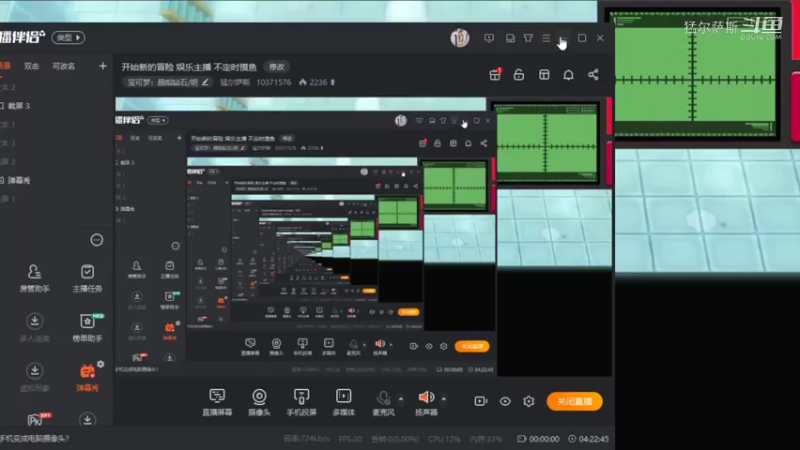The height and width of the screenshot is (450, 800).
Task: Open the 榜单助手 tool
Action: 87,328
